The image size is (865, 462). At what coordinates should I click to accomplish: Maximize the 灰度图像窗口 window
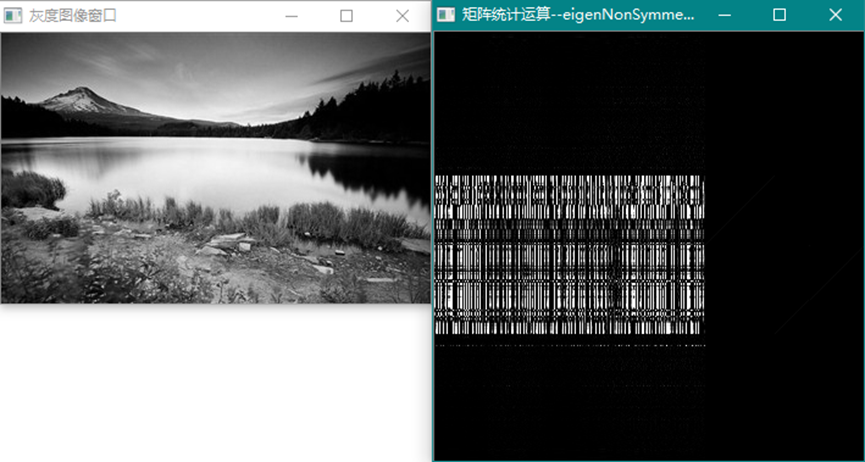pos(346,17)
